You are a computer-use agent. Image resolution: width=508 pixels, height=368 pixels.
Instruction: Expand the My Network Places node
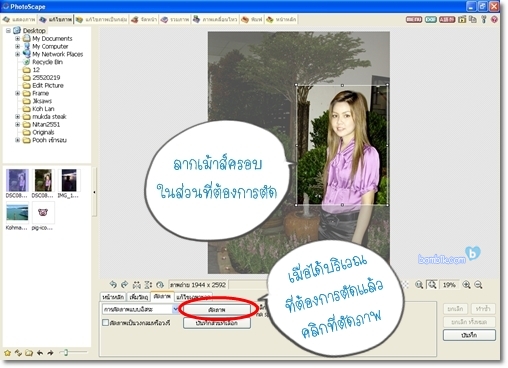[17, 54]
